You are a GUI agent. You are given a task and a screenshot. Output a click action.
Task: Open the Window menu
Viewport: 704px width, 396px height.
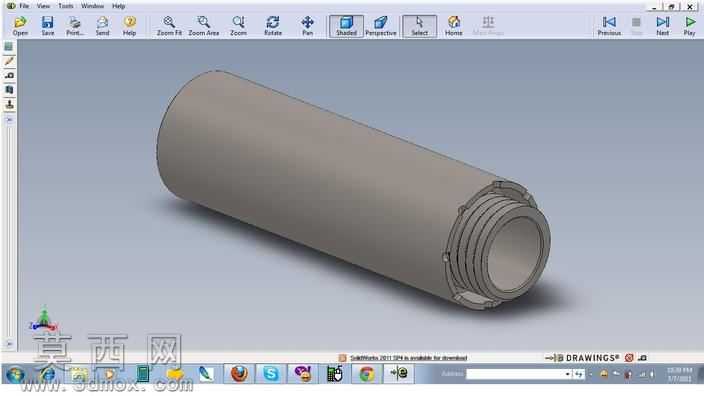[x=92, y=6]
